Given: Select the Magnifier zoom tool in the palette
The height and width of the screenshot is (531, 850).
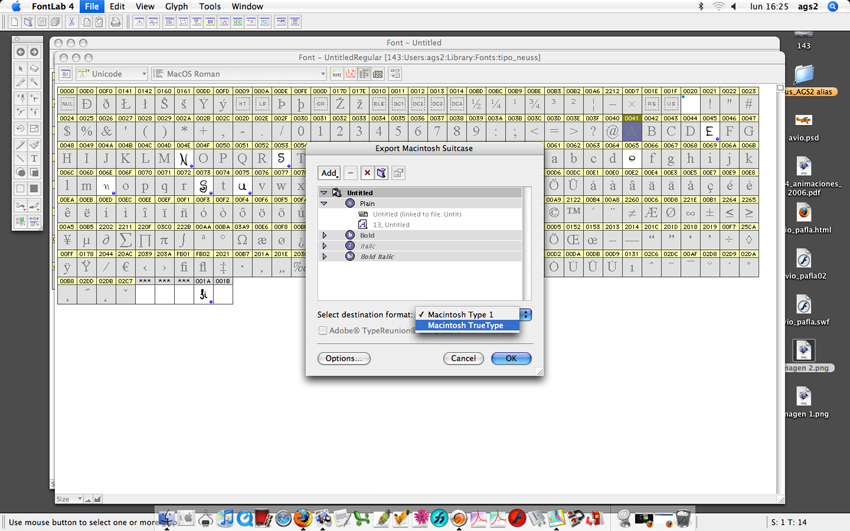Looking at the screenshot, I should 34,82.
